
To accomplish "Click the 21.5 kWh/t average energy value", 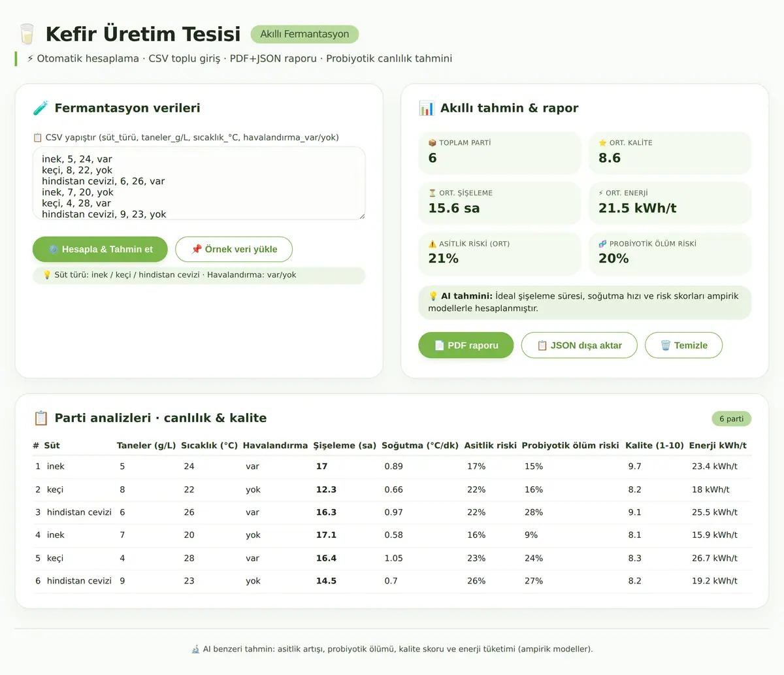I will [637, 208].
